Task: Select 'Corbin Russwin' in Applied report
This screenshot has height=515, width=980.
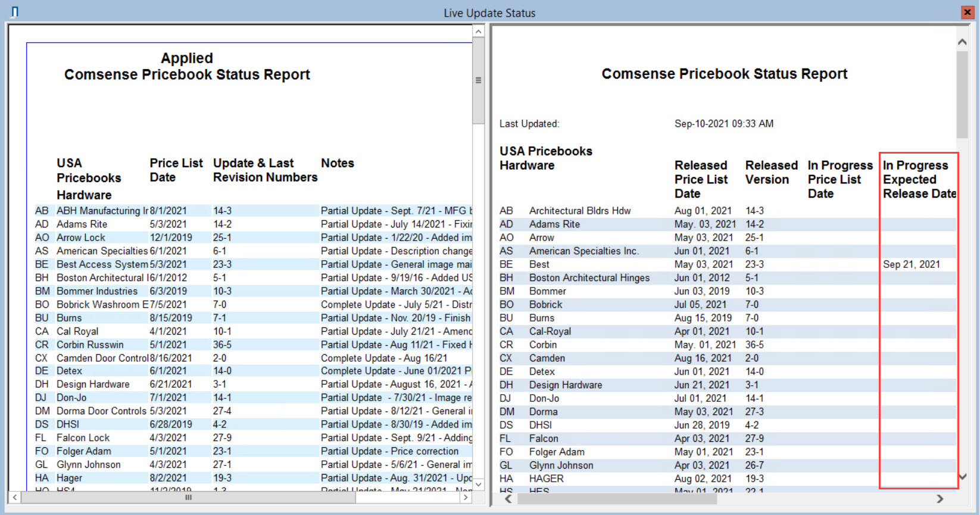Action: tap(90, 345)
